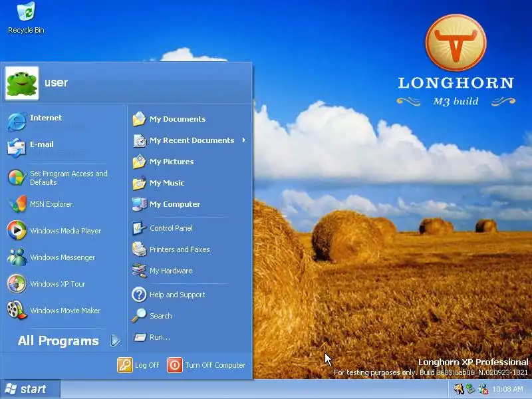Click the Printers and Faxes icon
The height and width of the screenshot is (399, 532).
coord(139,249)
